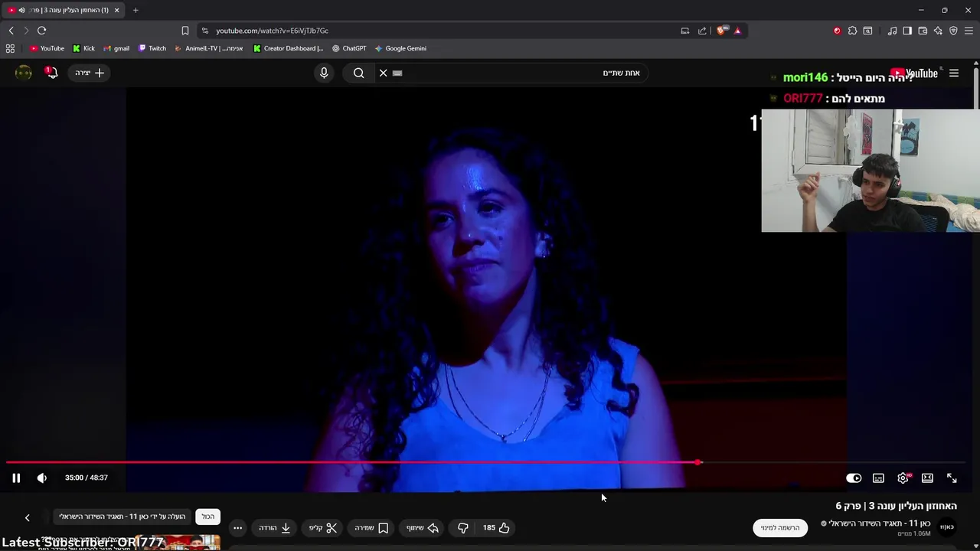Viewport: 980px width, 551px height.
Task: Open the Brave VPN shield icon
Action: pyautogui.click(x=953, y=31)
